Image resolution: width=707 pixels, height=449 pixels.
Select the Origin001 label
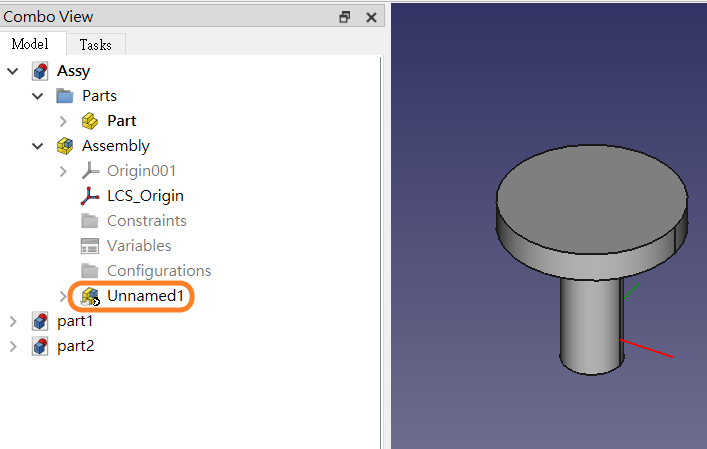(x=142, y=171)
